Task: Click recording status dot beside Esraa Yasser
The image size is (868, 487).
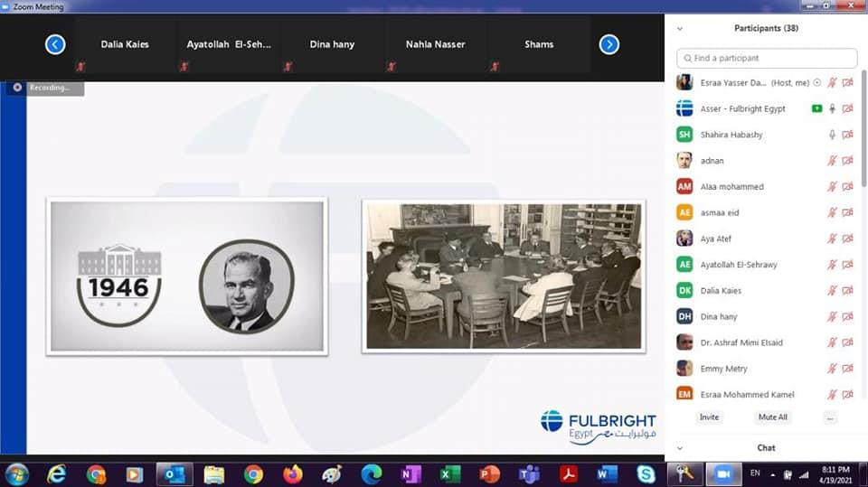Action: tap(817, 82)
